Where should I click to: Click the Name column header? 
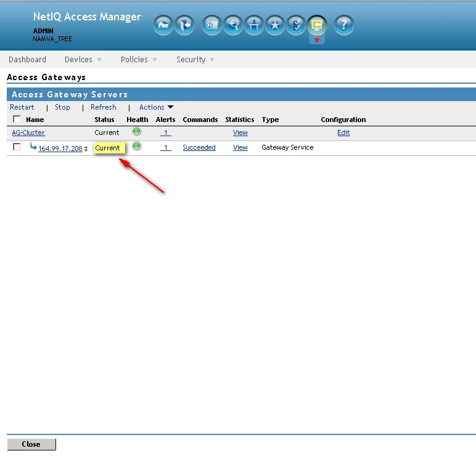35,120
